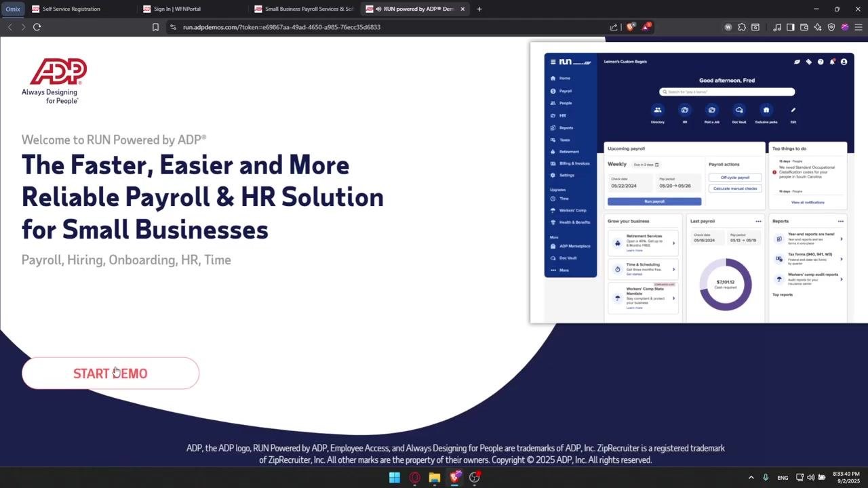Open the browser extensions puzzle icon
This screenshot has width=868, height=488.
(742, 27)
